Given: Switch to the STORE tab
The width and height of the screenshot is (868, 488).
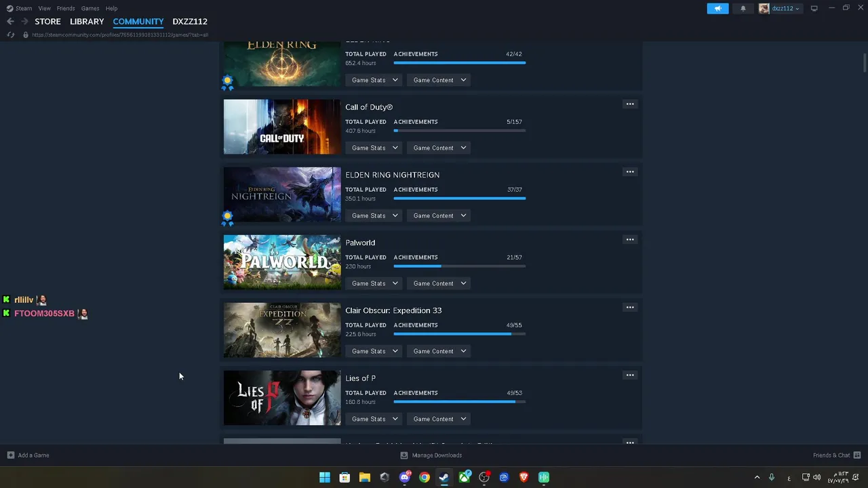Looking at the screenshot, I should point(47,22).
